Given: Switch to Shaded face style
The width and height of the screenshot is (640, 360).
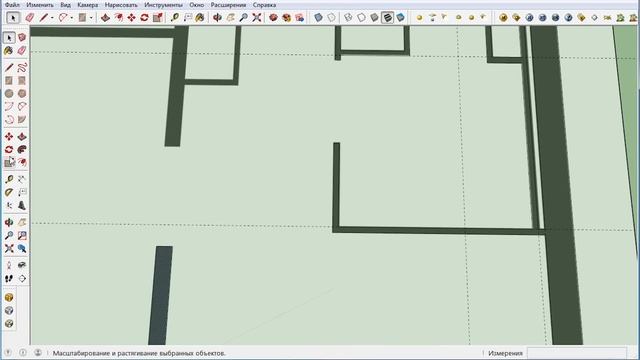Looking at the screenshot, I should coord(374,18).
